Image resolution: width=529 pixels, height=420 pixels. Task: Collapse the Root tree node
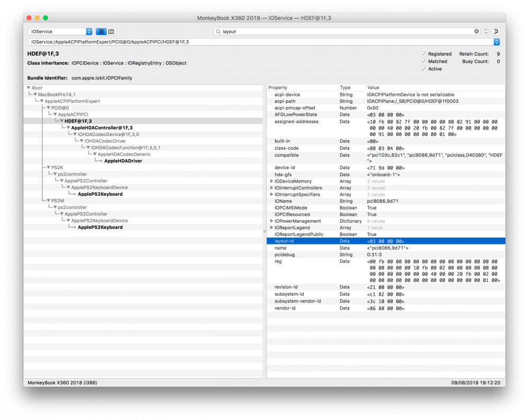[x=29, y=88]
